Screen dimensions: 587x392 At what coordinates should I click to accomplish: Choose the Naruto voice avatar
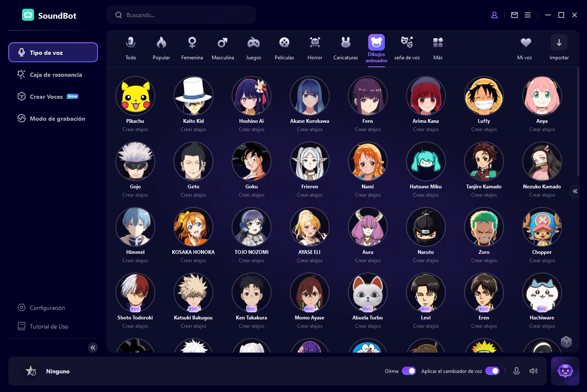pos(426,226)
